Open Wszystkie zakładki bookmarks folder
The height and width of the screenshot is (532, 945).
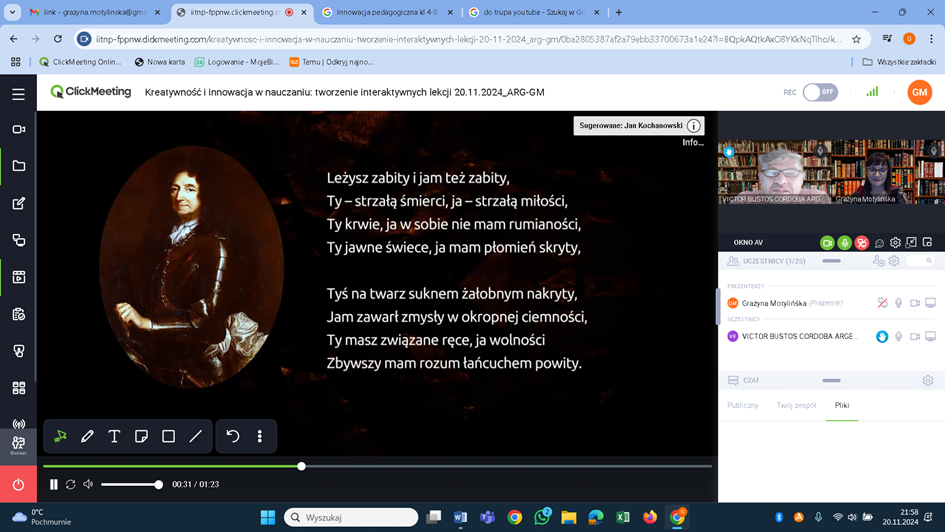(x=899, y=62)
